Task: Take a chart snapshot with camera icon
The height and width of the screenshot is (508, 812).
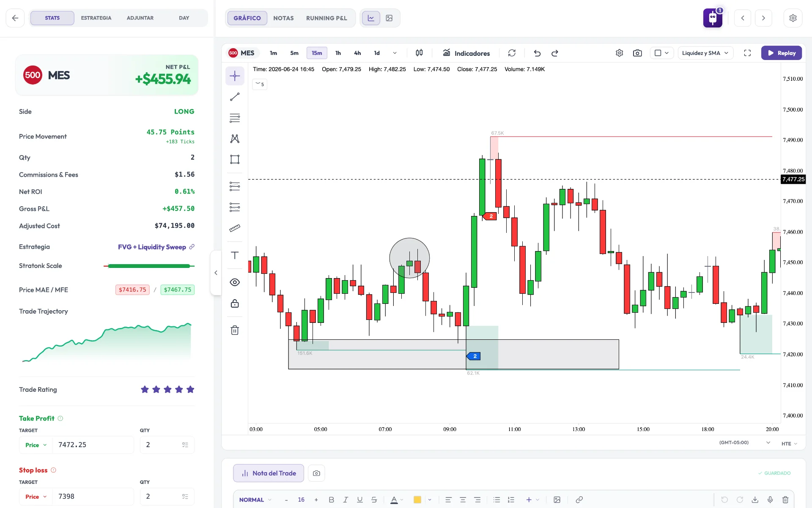Action: pos(637,53)
